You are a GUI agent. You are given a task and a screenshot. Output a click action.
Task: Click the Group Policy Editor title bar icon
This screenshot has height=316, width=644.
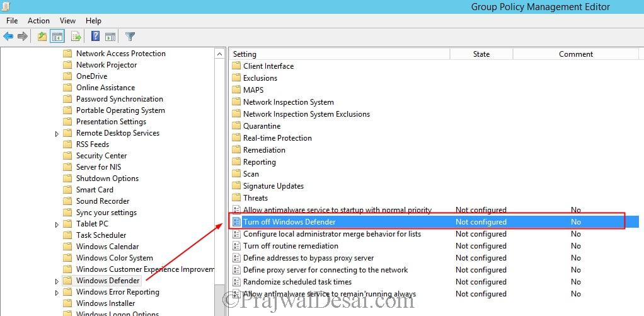tap(6, 6)
